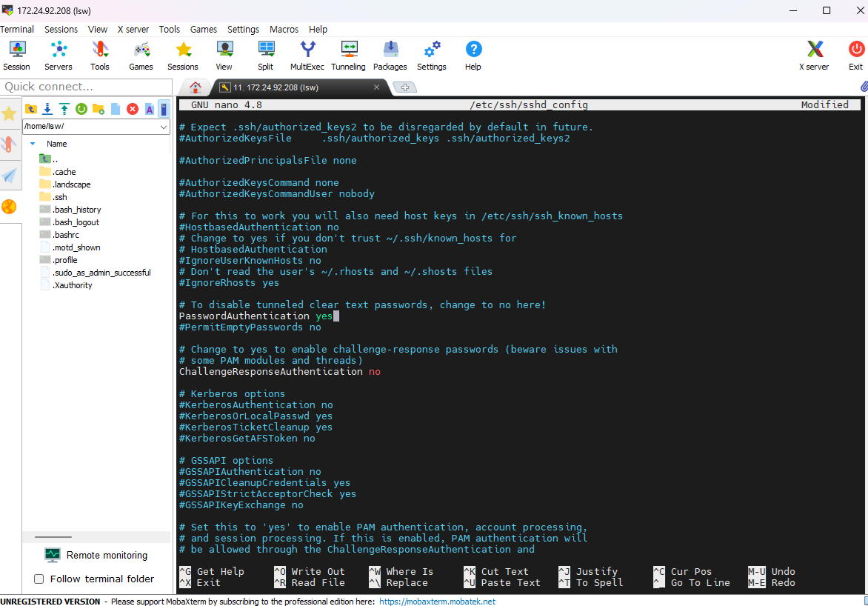
Task: Open the Games menu
Action: [x=203, y=30]
